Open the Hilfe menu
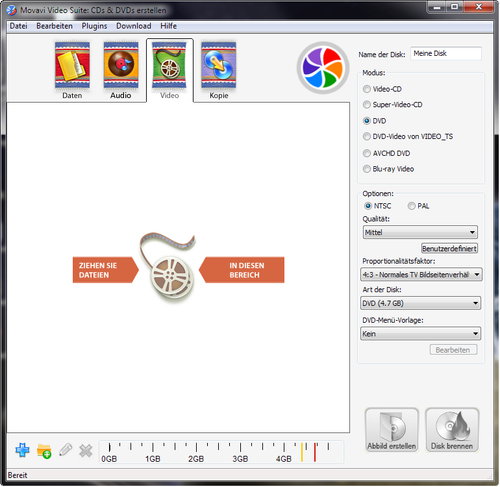The image size is (500, 487). tap(168, 26)
